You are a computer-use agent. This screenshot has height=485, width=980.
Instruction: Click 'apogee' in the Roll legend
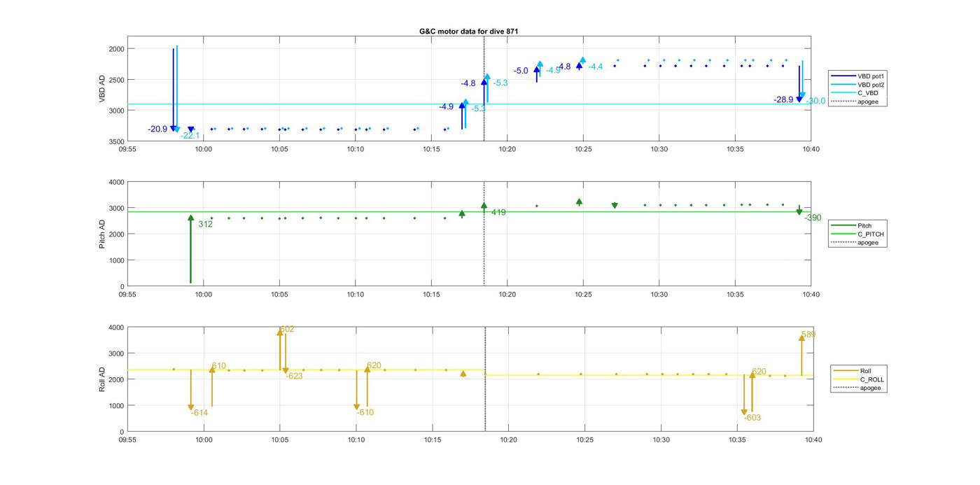[870, 388]
